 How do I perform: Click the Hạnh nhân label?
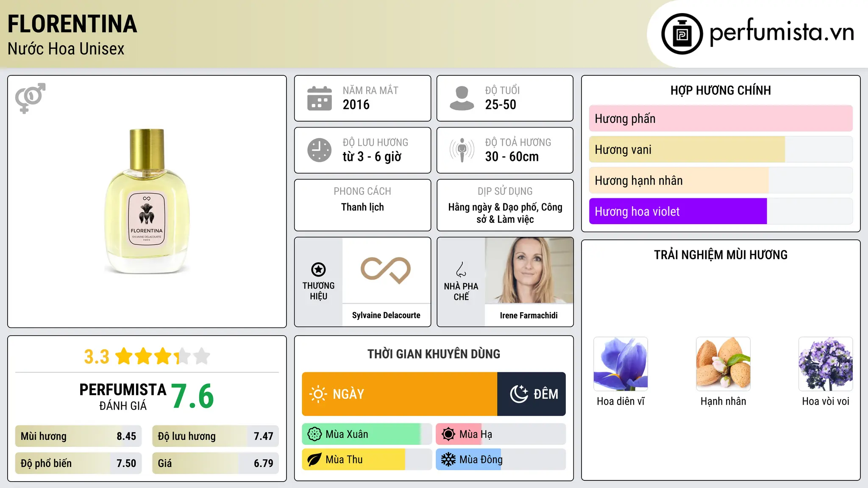coord(723,401)
